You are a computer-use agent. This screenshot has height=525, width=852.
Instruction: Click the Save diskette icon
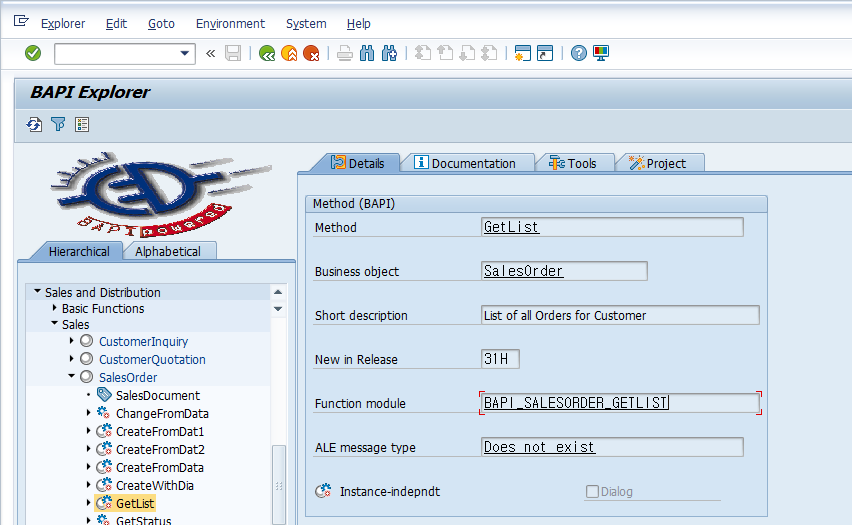coord(233,53)
